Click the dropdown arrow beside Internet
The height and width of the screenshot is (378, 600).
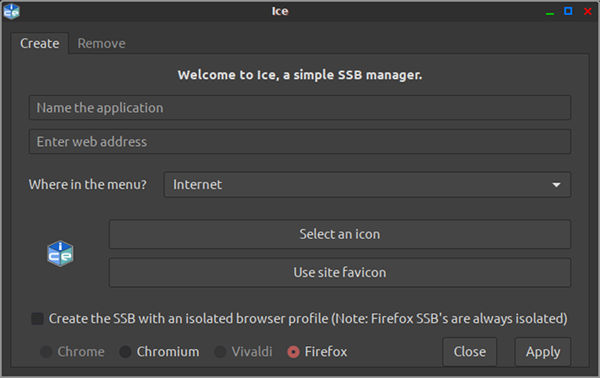556,185
